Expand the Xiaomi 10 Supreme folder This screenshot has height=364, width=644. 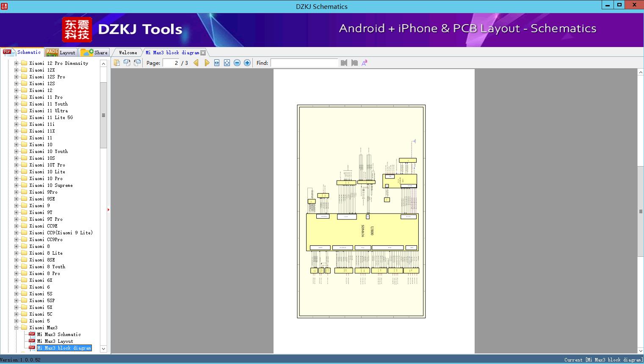pyautogui.click(x=16, y=185)
